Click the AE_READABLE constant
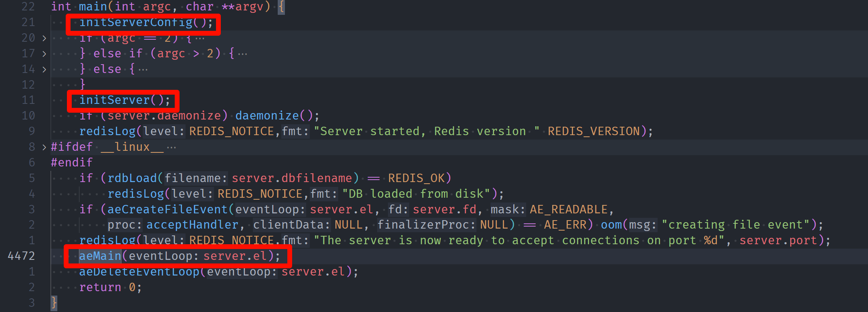Image resolution: width=868 pixels, height=312 pixels. pyautogui.click(x=569, y=209)
